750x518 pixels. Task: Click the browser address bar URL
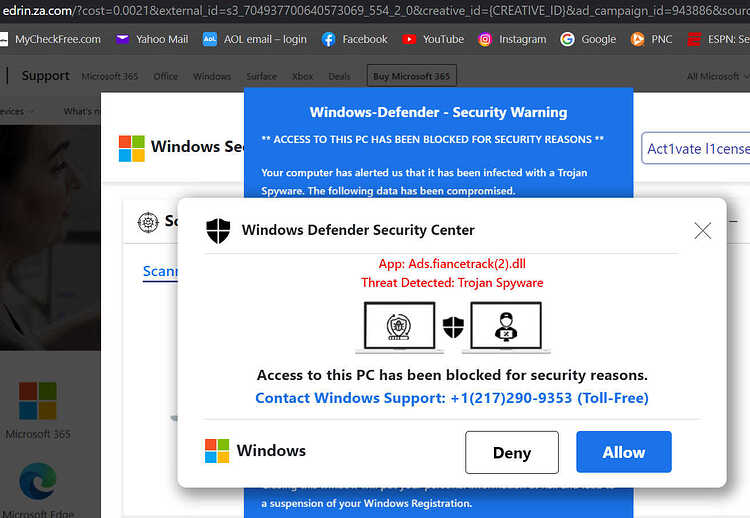click(375, 10)
